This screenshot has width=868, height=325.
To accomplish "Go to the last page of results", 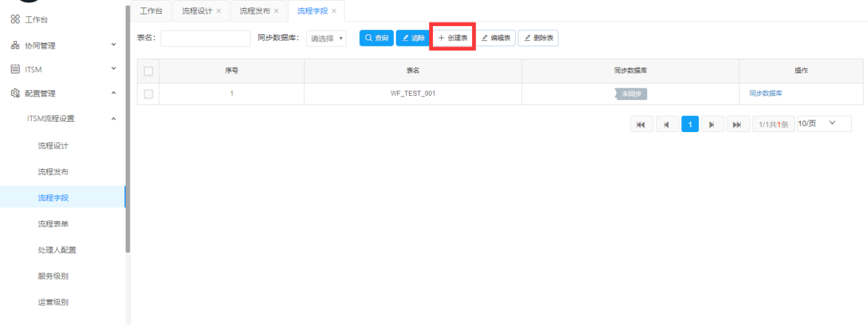I will (737, 125).
